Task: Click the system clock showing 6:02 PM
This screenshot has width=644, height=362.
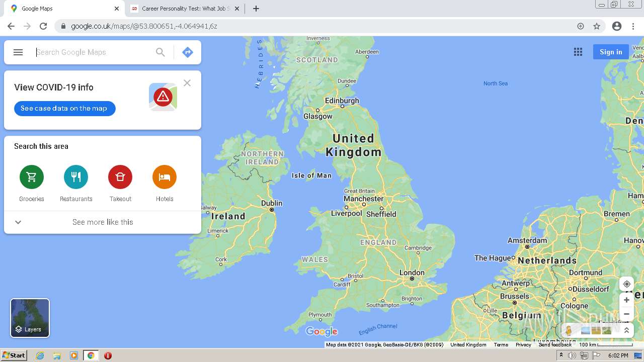Action: tap(618, 355)
